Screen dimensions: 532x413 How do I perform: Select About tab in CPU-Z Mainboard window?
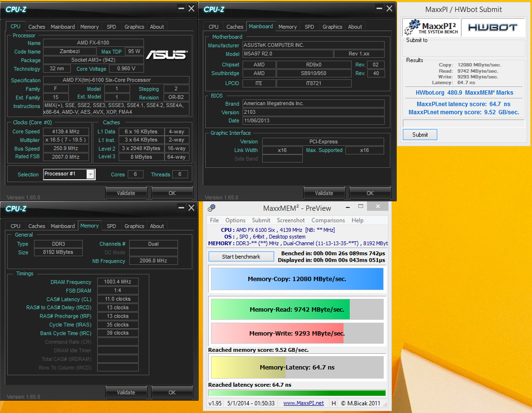(x=355, y=27)
